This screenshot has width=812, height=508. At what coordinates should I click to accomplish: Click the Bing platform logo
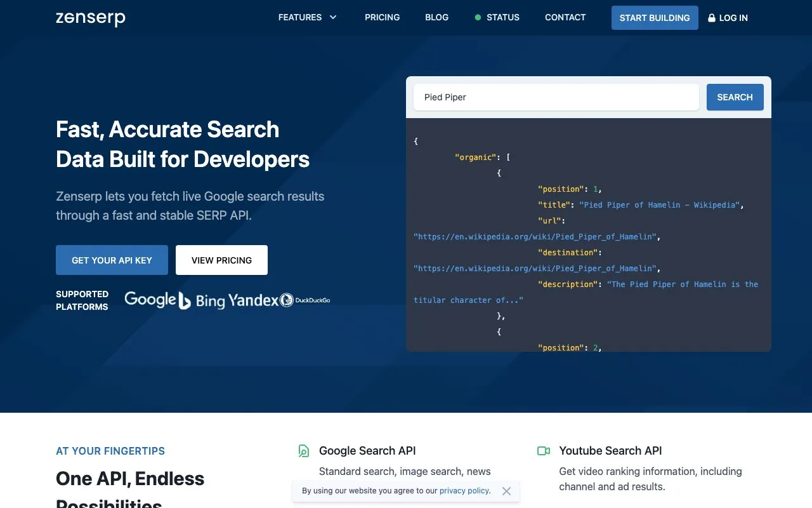tap(202, 300)
